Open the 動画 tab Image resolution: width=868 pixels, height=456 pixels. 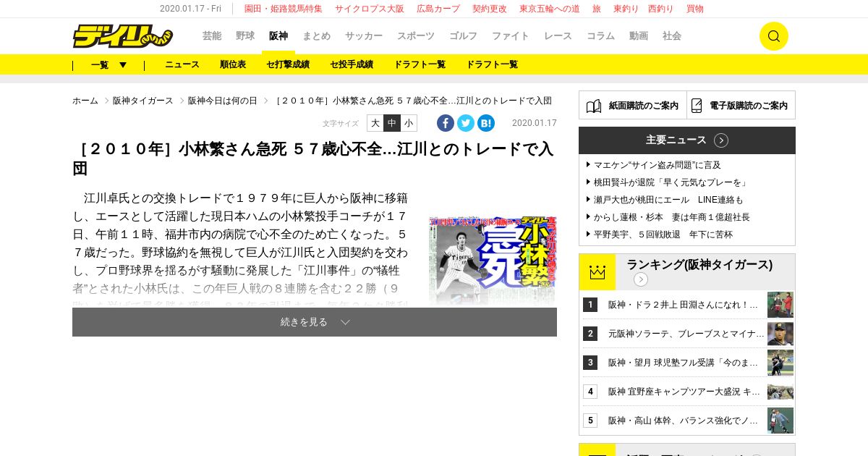(x=639, y=36)
